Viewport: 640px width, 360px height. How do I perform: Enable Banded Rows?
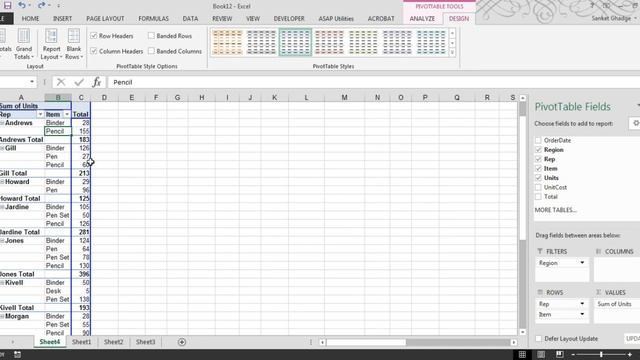click(x=151, y=36)
